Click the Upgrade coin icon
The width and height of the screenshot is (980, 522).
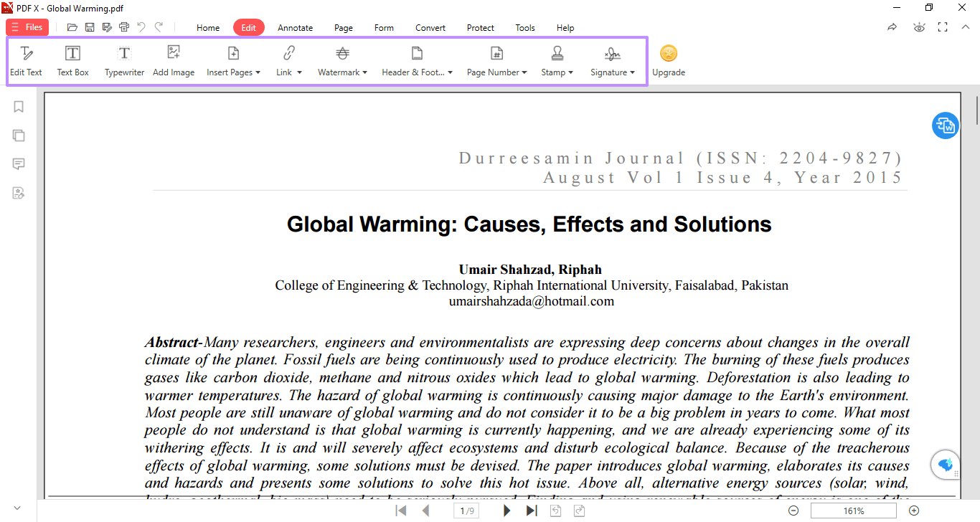669,53
